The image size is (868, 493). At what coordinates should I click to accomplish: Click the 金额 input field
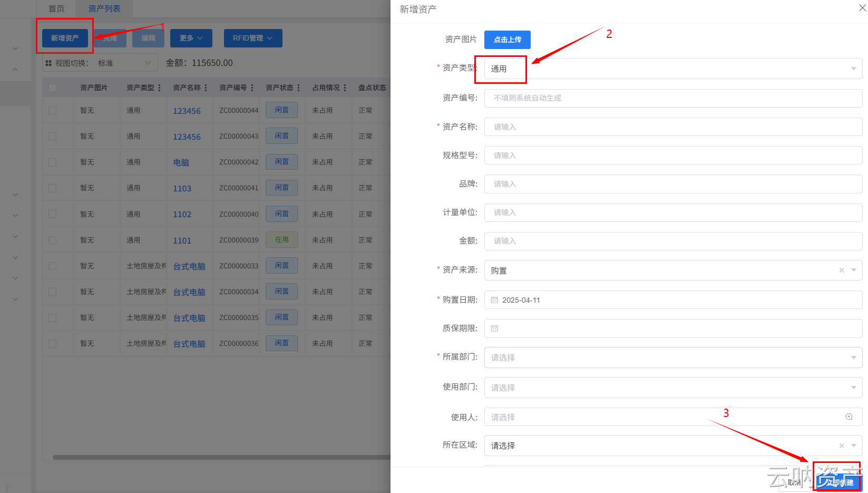pos(673,240)
